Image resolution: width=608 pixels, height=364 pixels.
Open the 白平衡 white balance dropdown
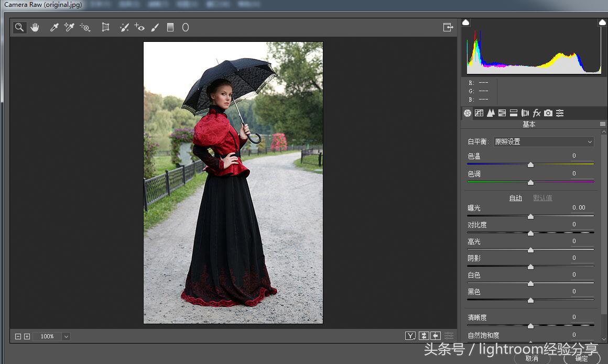point(543,141)
